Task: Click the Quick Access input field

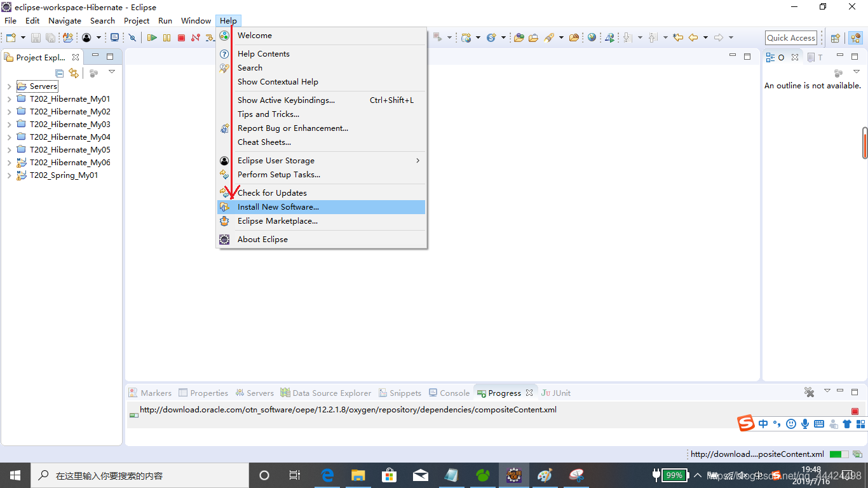Action: click(x=791, y=38)
